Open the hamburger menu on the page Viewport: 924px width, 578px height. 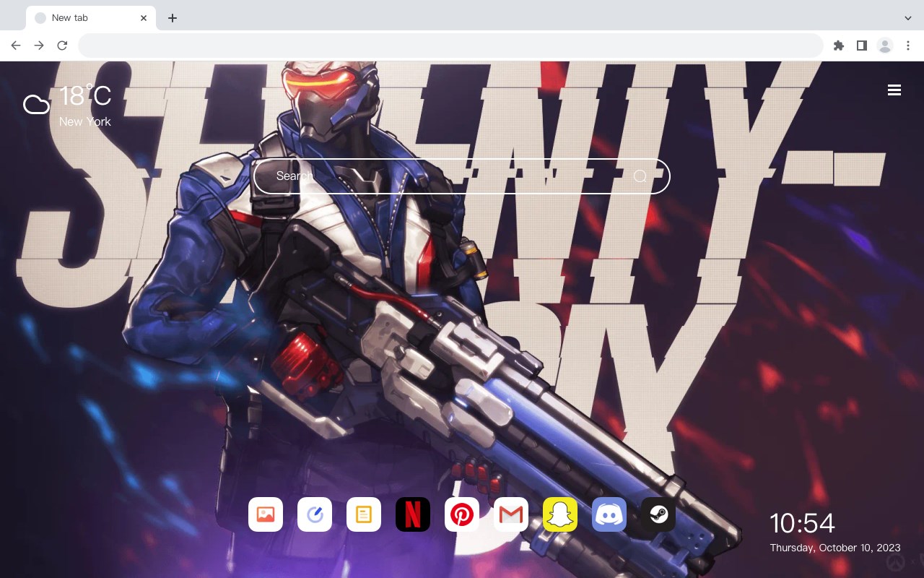pos(894,90)
